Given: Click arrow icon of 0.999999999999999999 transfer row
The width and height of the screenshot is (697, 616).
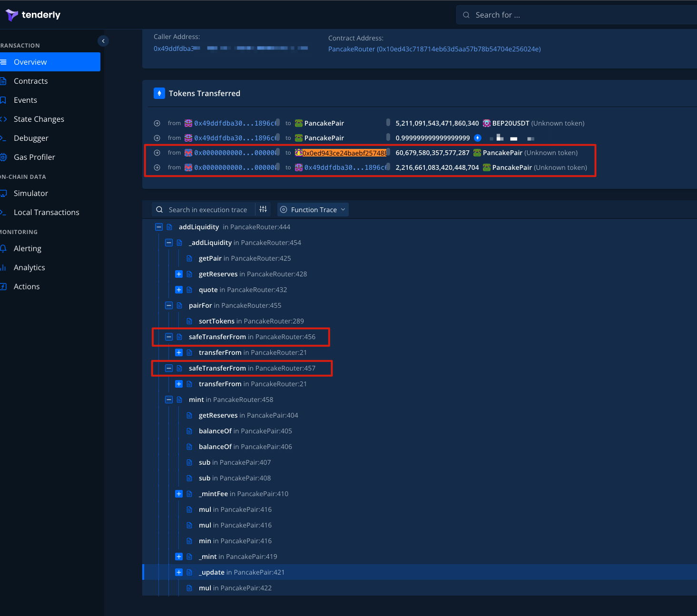Looking at the screenshot, I should [157, 138].
